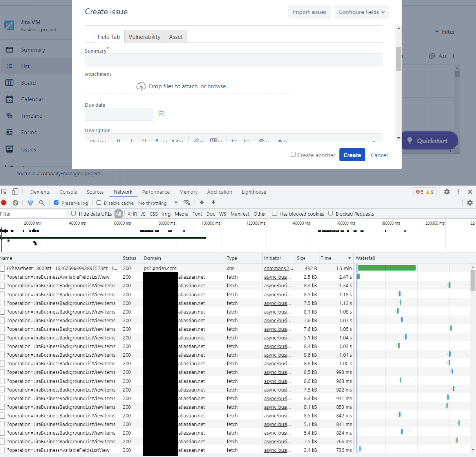The image size is (476, 457).
Task: Click the Cancel link
Action: 379,155
